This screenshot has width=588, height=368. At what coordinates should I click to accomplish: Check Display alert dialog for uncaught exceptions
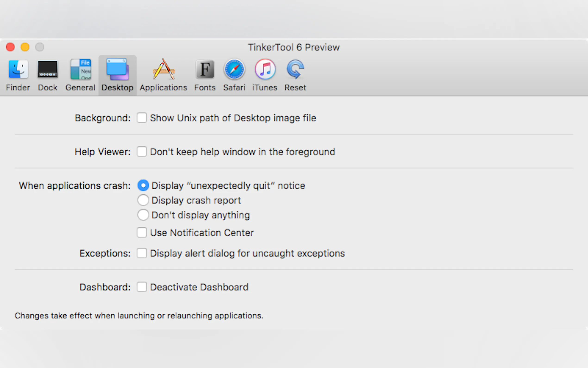142,253
